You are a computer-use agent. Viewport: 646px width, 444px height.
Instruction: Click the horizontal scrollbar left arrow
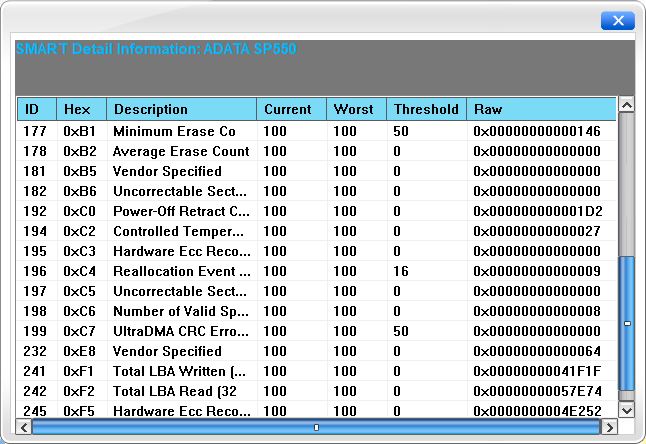(24, 427)
